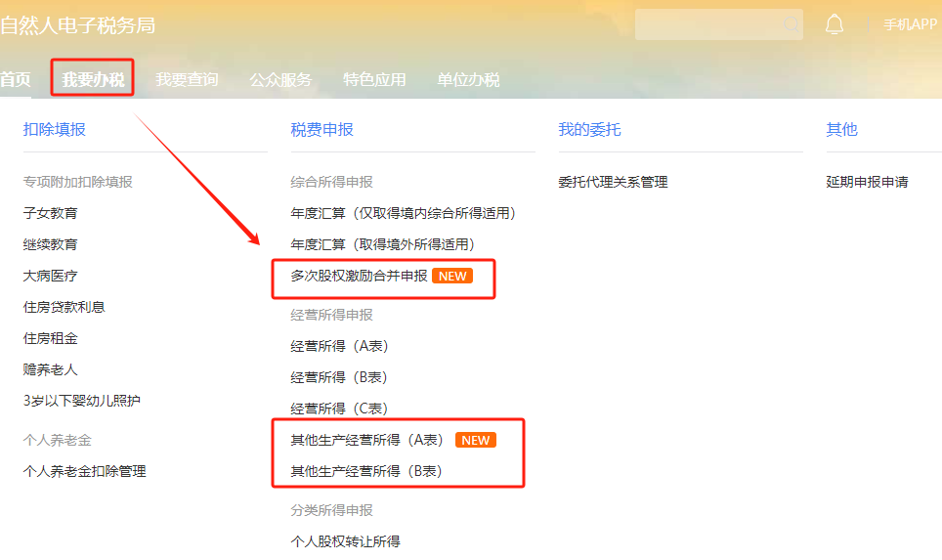Open the 我要办税 menu tab
Viewport: 942px width, 560px height.
point(93,79)
